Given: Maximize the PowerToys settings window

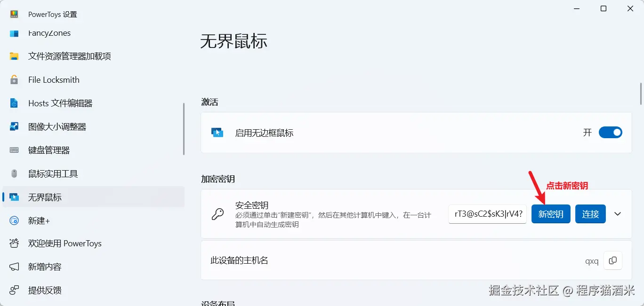Looking at the screenshot, I should pos(604,8).
